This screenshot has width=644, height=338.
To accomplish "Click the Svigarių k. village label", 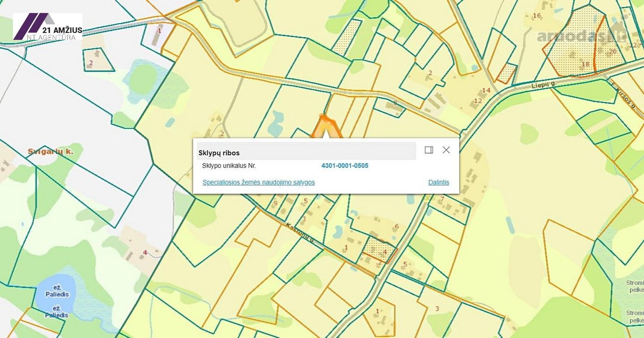I will 50,152.
